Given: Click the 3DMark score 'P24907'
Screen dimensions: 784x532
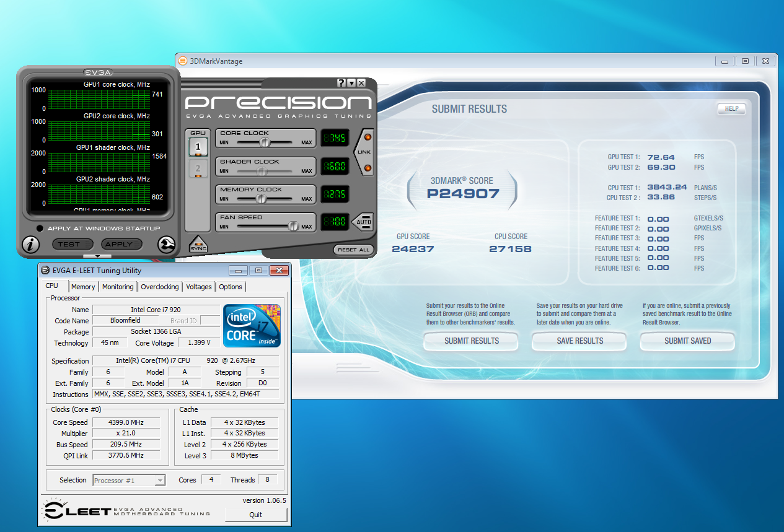Looking at the screenshot, I should pyautogui.click(x=463, y=193).
